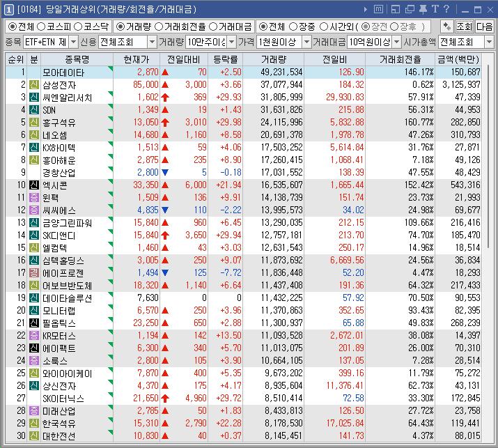Click the 경 badge in the 에이프로젠 row
This screenshot has height=448, width=498.
click(x=34, y=272)
